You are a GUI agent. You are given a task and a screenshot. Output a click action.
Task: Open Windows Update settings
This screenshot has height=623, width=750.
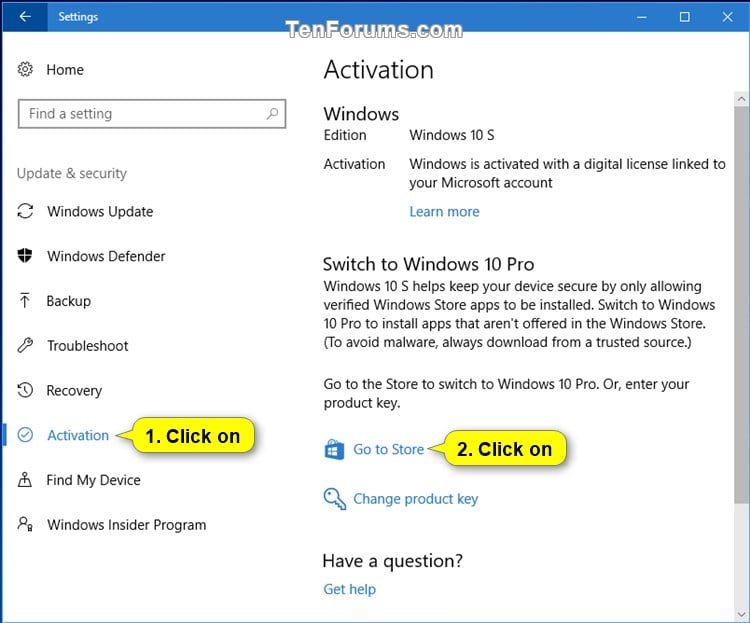[x=100, y=211]
